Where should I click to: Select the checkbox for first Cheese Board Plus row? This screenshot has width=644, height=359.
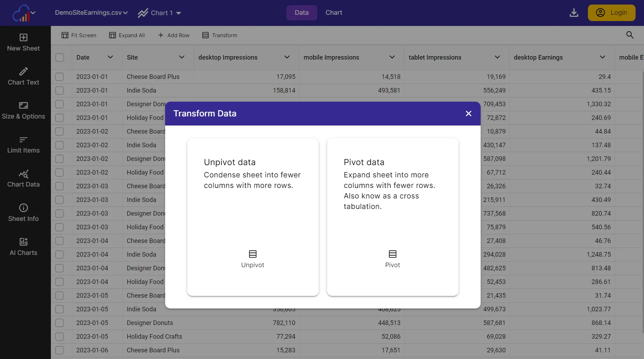click(60, 76)
